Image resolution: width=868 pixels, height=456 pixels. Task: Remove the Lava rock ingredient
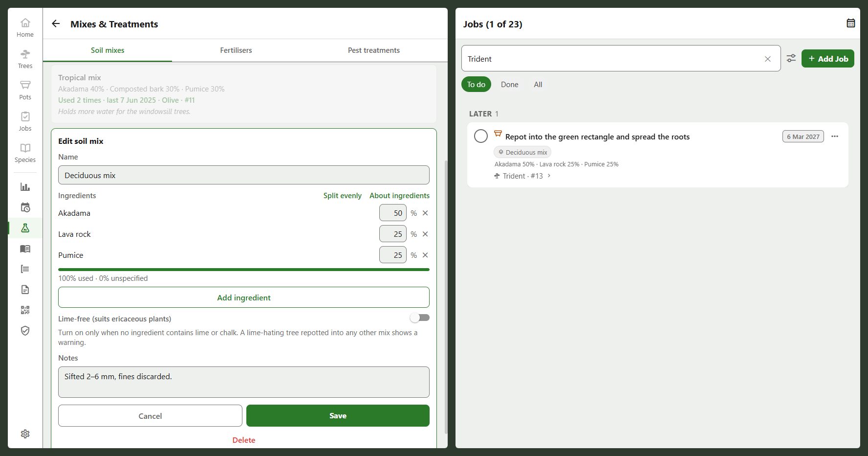pyautogui.click(x=425, y=234)
